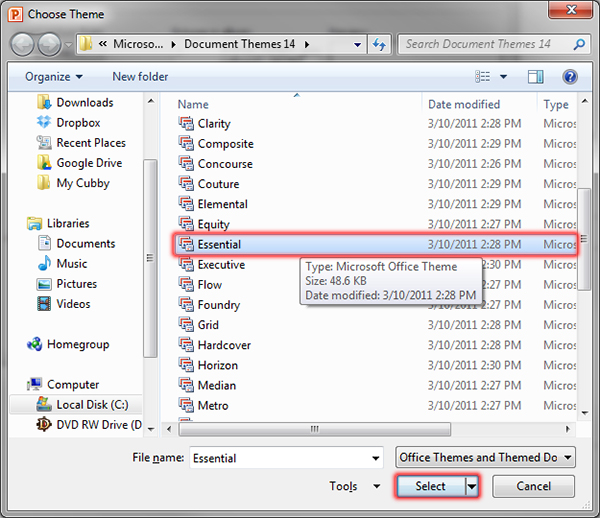Open the Music library

(63, 264)
